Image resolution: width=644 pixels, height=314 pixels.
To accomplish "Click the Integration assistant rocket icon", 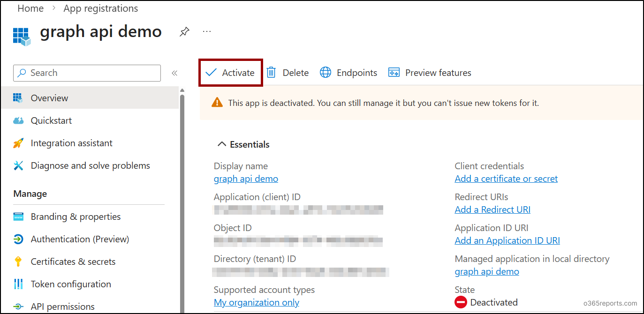I will 18,143.
